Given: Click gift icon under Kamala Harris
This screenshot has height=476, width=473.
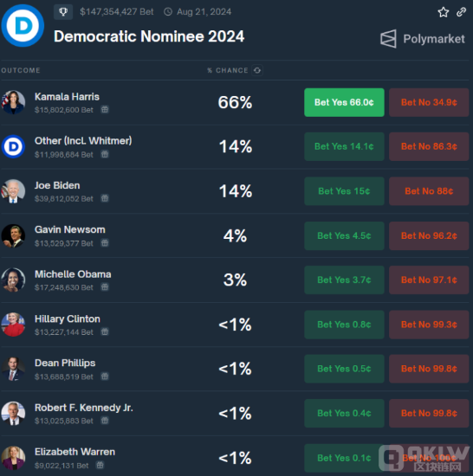Looking at the screenshot, I should (x=105, y=109).
